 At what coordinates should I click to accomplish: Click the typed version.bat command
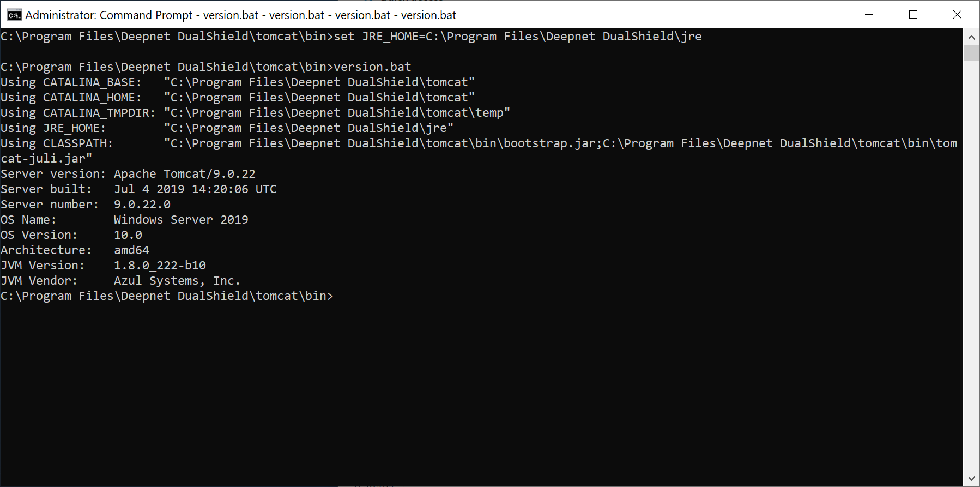[372, 67]
